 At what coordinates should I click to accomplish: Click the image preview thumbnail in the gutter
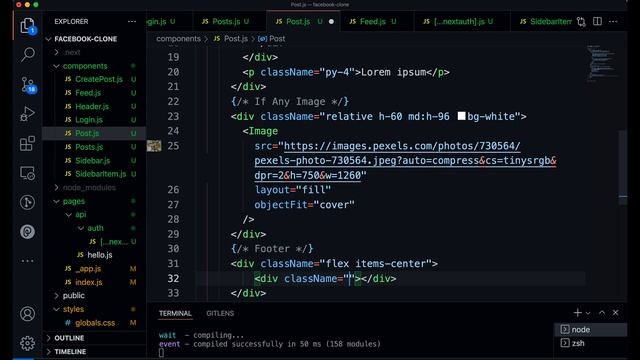[154, 146]
